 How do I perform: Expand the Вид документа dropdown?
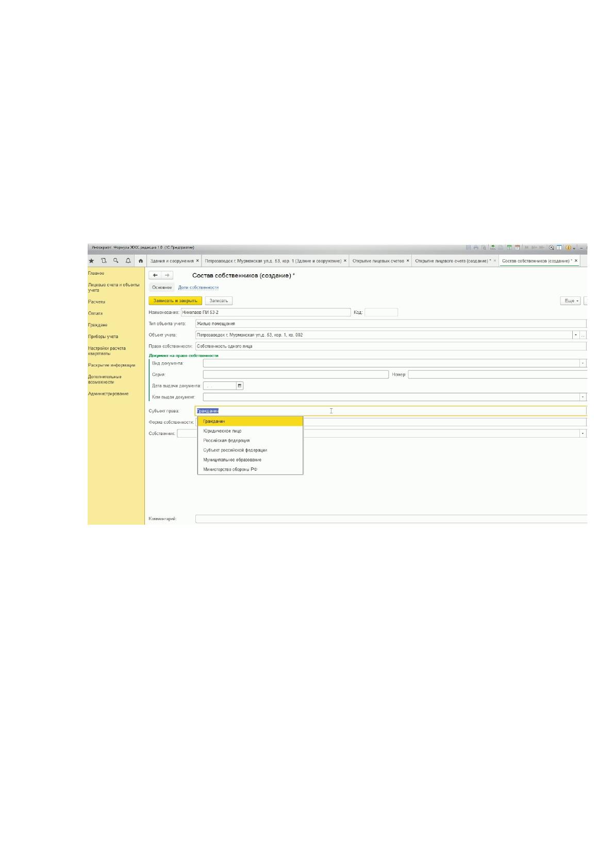(583, 363)
